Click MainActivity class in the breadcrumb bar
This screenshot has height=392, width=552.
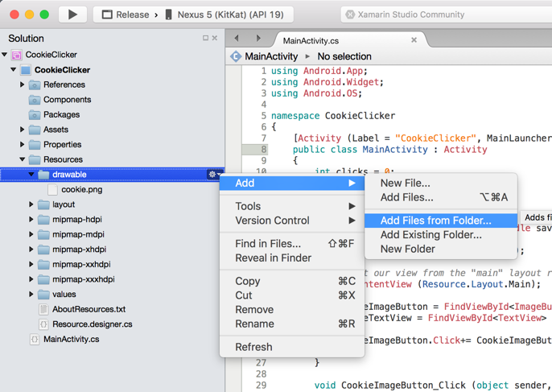pyautogui.click(x=270, y=56)
